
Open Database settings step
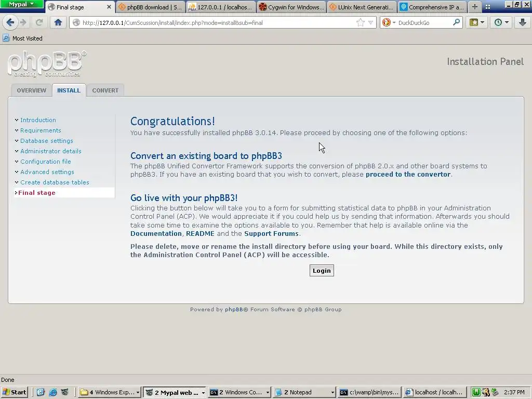click(46, 141)
